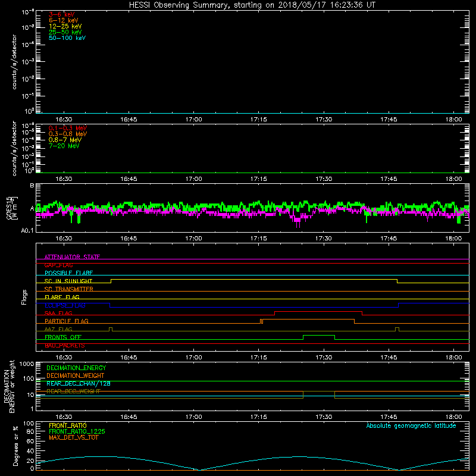
Task: Click the REAR_DEC_CHAN/128 legend label
Action: (79, 383)
